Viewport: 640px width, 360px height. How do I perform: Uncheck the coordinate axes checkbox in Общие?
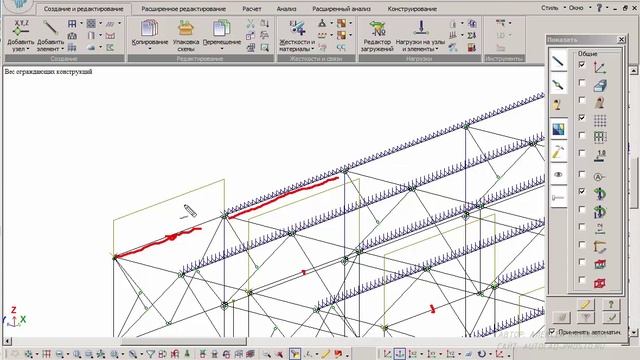(x=582, y=64)
